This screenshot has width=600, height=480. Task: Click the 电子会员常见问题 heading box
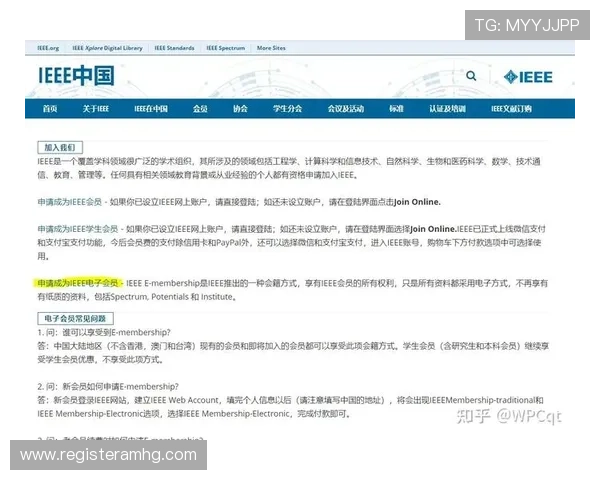click(x=75, y=318)
